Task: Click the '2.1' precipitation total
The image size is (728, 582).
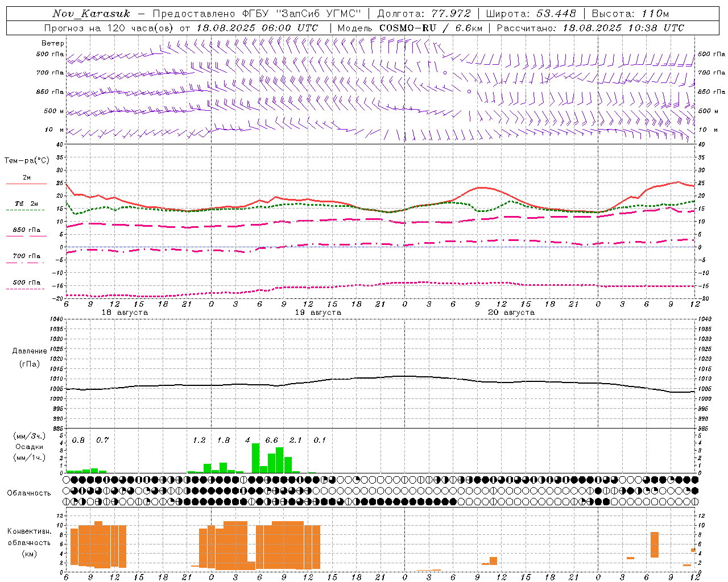Action: click(x=296, y=440)
